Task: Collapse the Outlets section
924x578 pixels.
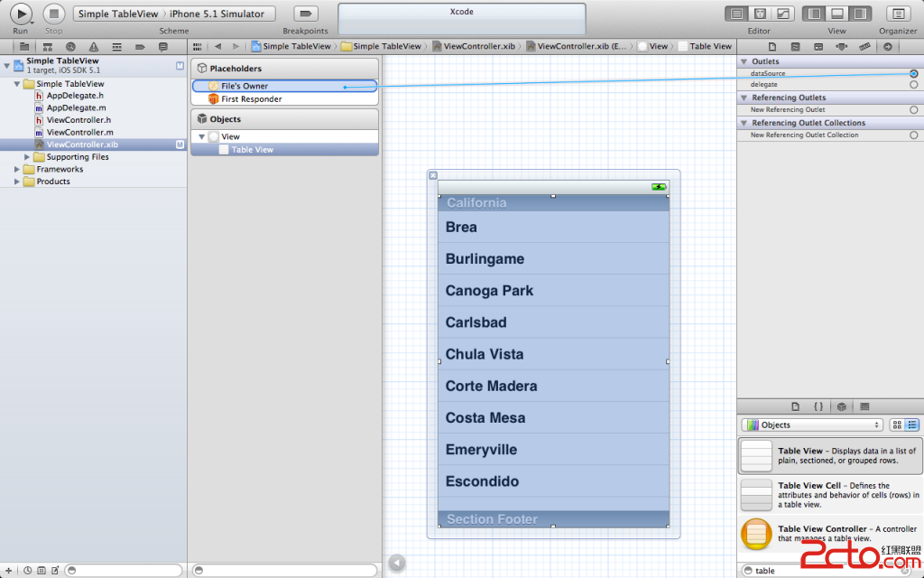Action: point(744,61)
